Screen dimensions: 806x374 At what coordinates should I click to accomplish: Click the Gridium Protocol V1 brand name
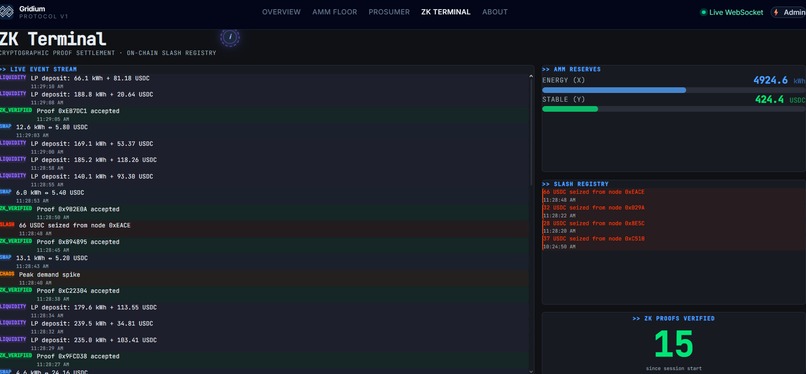coord(43,12)
